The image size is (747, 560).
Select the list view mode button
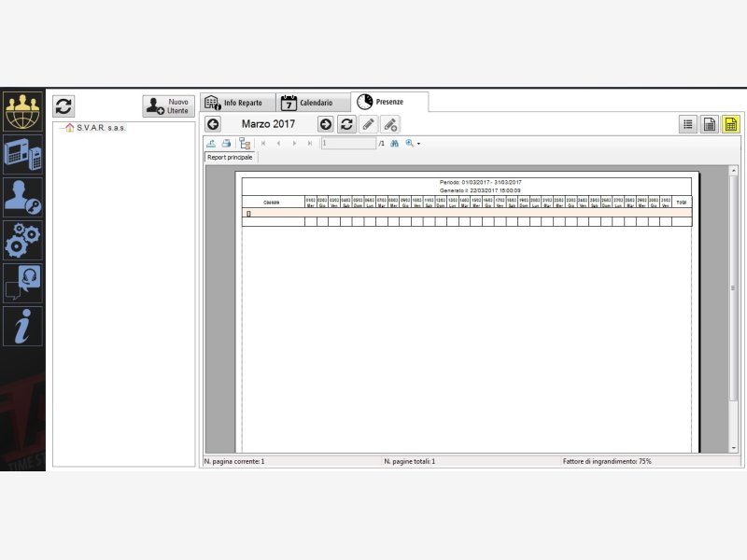pyautogui.click(x=688, y=124)
